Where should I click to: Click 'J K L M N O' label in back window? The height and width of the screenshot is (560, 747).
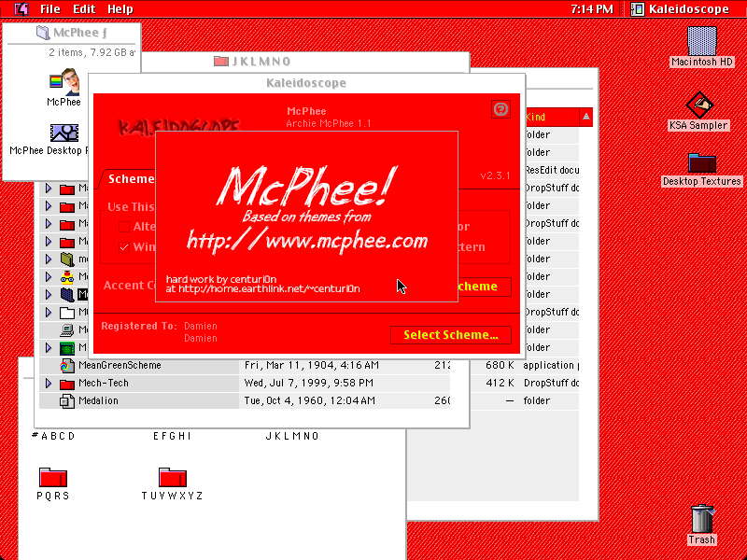tap(292, 436)
